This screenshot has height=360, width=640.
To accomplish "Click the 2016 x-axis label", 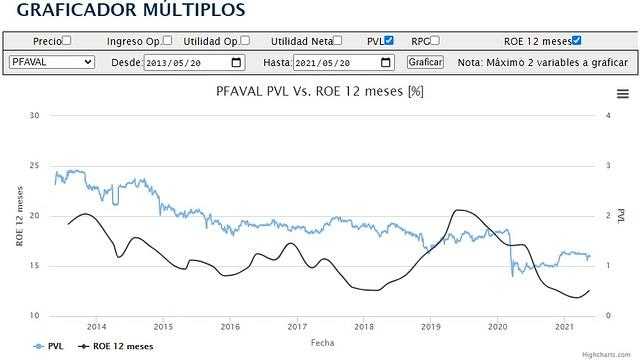I will [x=230, y=327].
